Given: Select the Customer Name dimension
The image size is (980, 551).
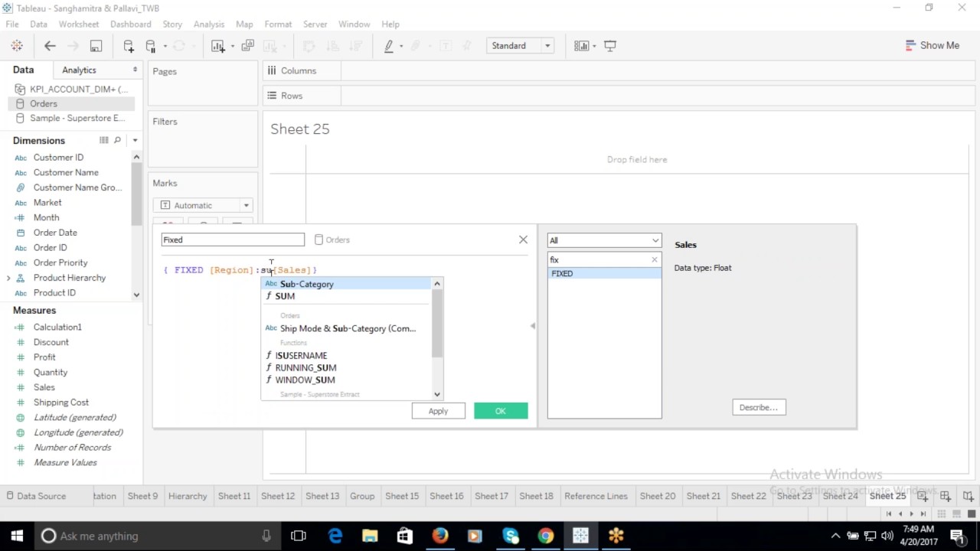Looking at the screenshot, I should 66,172.
